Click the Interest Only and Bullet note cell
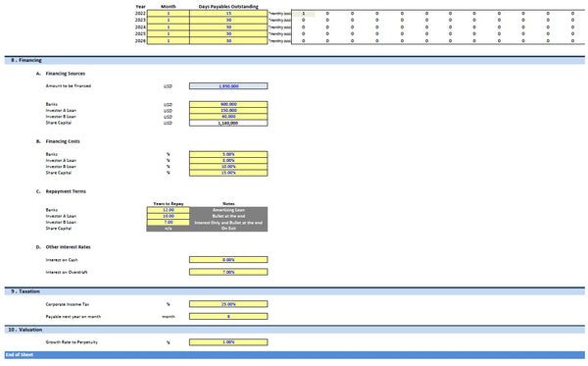 click(x=228, y=222)
